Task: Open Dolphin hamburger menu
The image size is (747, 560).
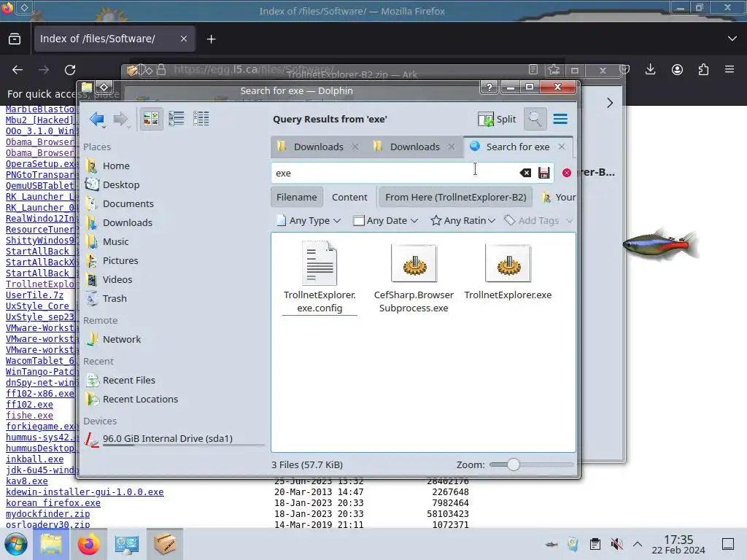Action: [560, 119]
